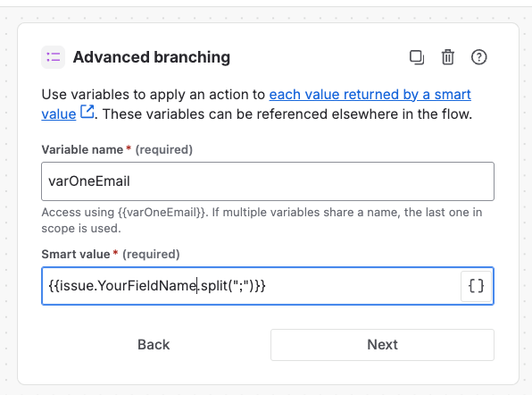Click the "Access using {{varOneEmail}}" helper text
The width and height of the screenshot is (532, 395).
pos(124,213)
